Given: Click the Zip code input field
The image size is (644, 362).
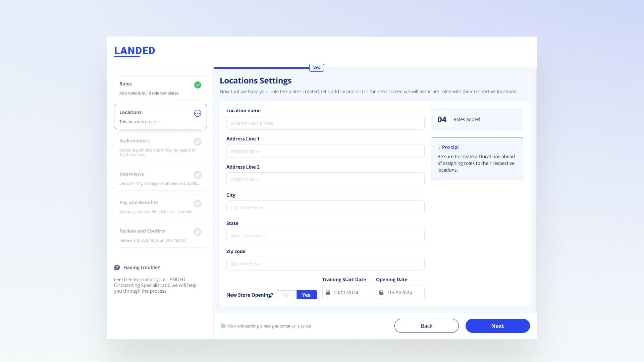Looking at the screenshot, I should pyautogui.click(x=325, y=263).
